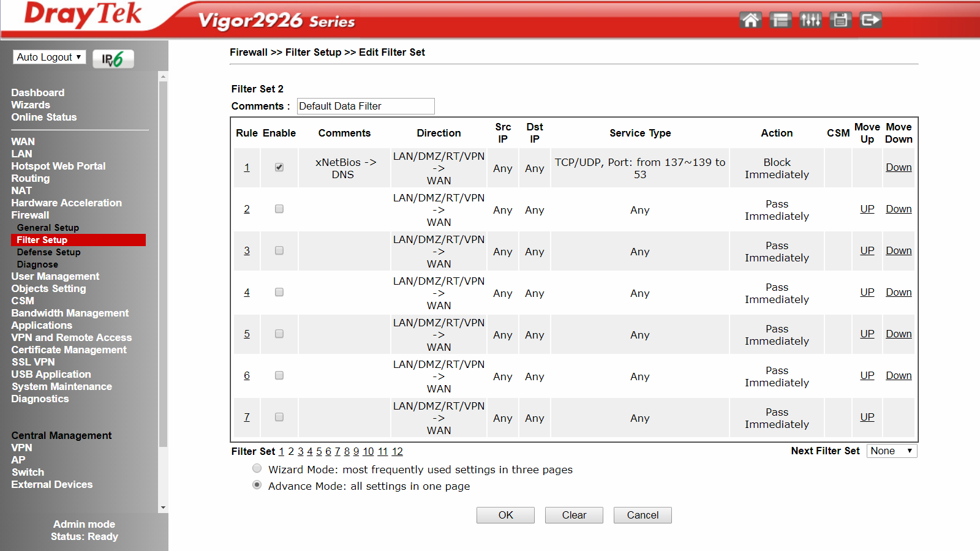The image size is (980, 551).
Task: Move rule 5 UP
Action: pos(867,334)
